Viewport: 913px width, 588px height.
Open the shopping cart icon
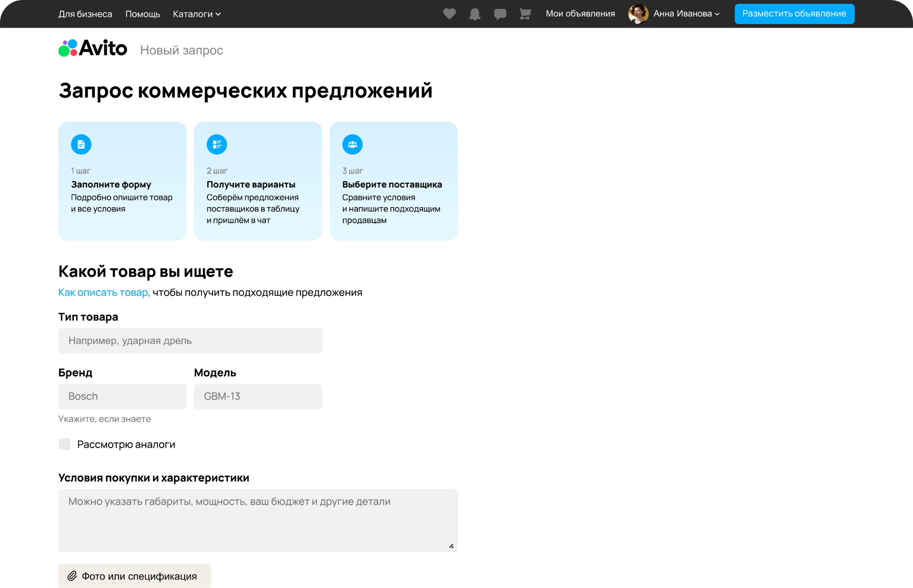click(525, 14)
